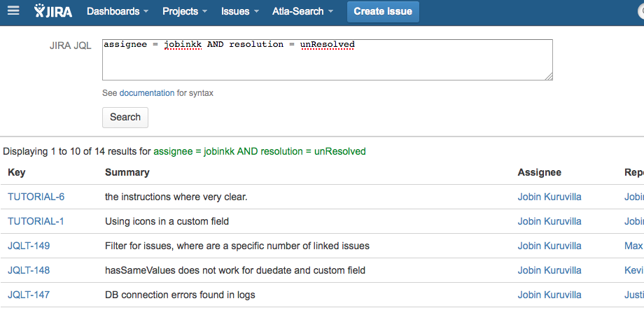644x315 pixels.
Task: Open issue TUTORIAL-6
Action: [x=36, y=197]
